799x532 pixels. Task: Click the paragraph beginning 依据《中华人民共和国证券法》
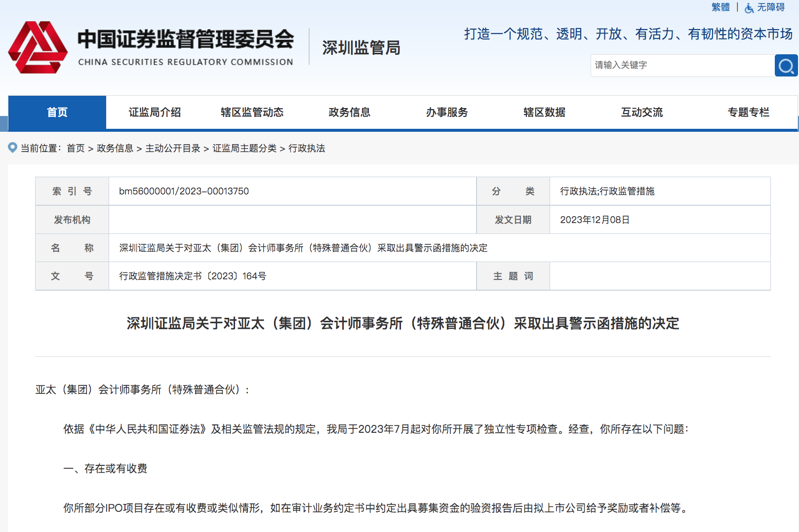[x=376, y=429]
